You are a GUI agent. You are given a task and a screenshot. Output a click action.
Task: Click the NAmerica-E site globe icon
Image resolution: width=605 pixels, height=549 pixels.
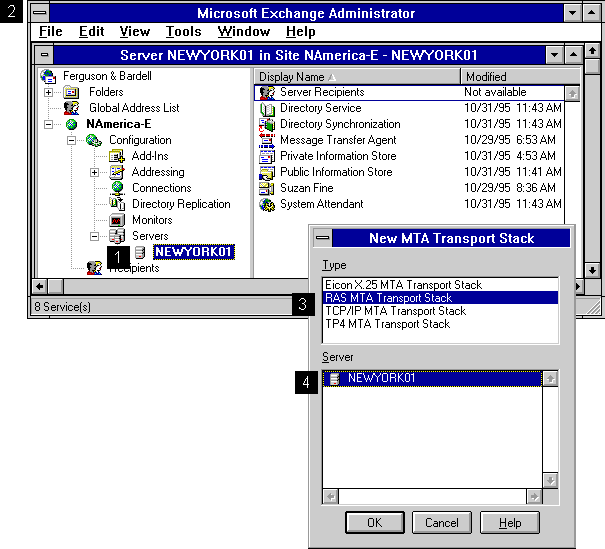[x=71, y=124]
